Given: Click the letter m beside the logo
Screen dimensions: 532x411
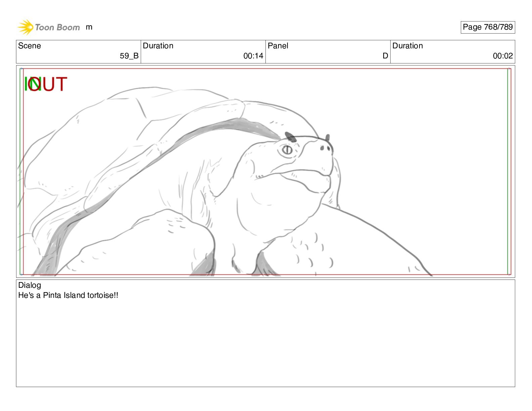Looking at the screenshot, I should pos(89,27).
